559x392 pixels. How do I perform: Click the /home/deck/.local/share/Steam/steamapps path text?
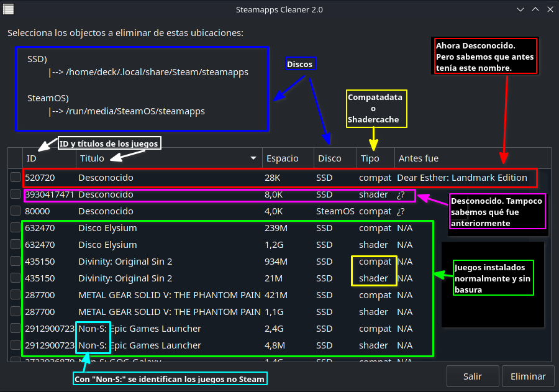coord(157,72)
